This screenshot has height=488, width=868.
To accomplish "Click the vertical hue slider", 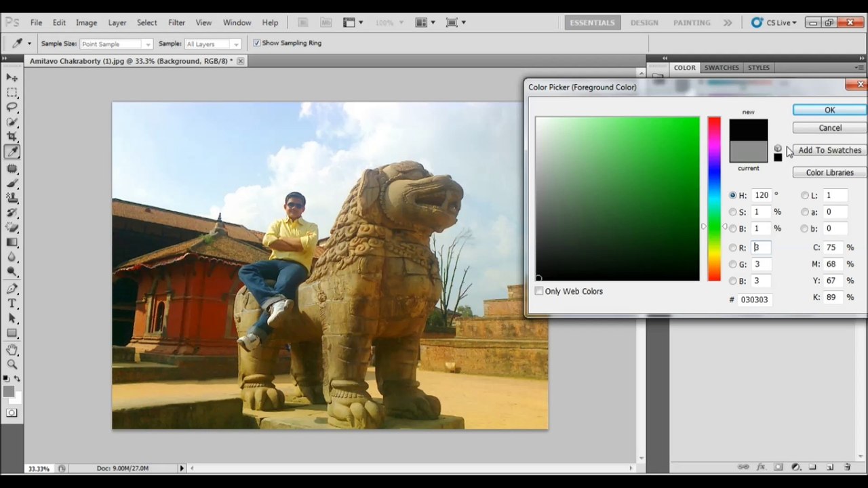I will (714, 199).
